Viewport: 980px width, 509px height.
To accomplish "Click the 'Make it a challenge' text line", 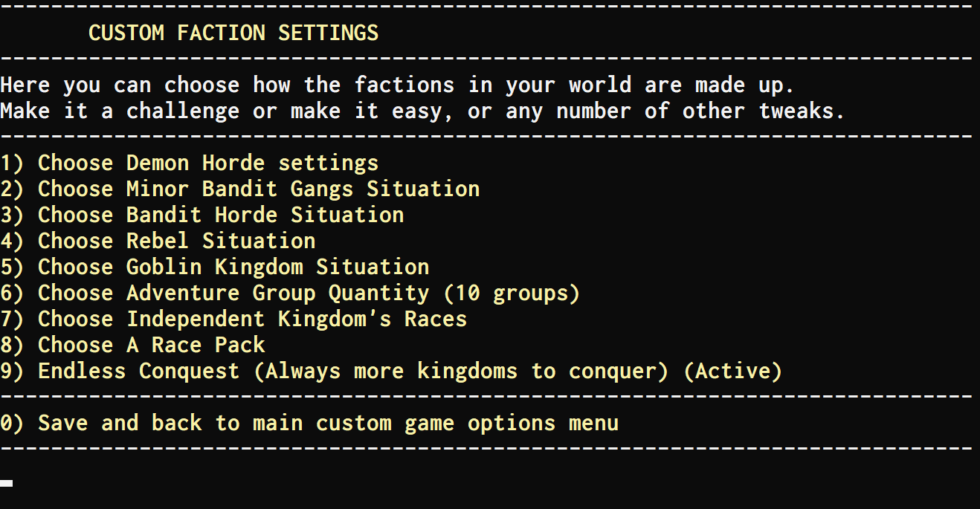I will coord(422,111).
